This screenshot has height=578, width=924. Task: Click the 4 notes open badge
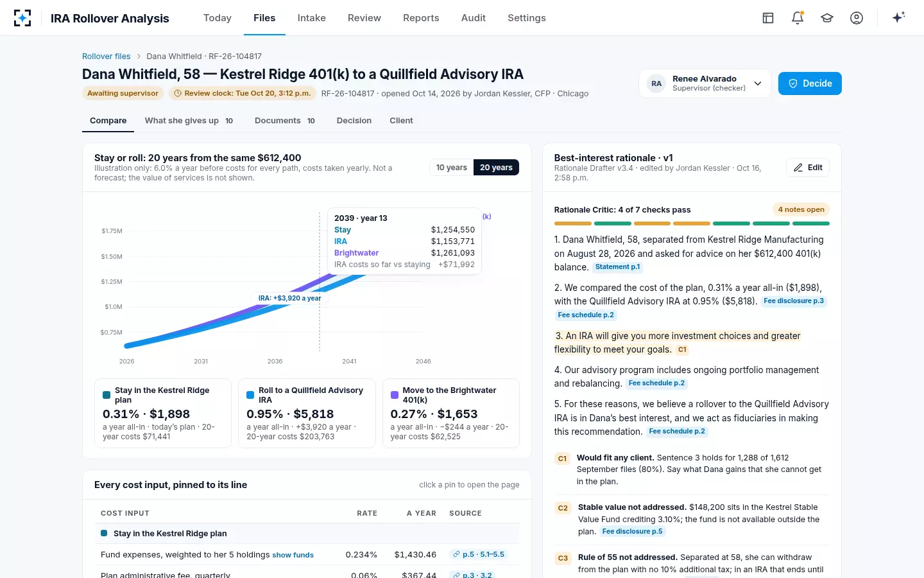coord(801,209)
